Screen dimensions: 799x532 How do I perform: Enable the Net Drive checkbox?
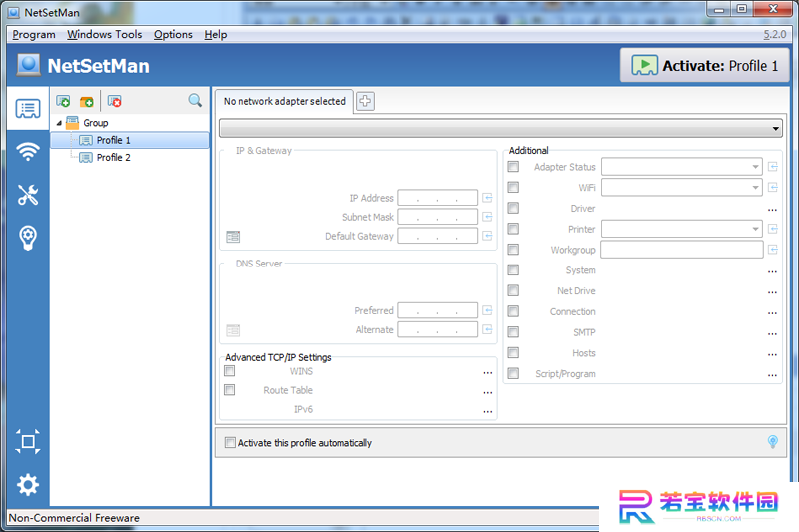(x=513, y=290)
